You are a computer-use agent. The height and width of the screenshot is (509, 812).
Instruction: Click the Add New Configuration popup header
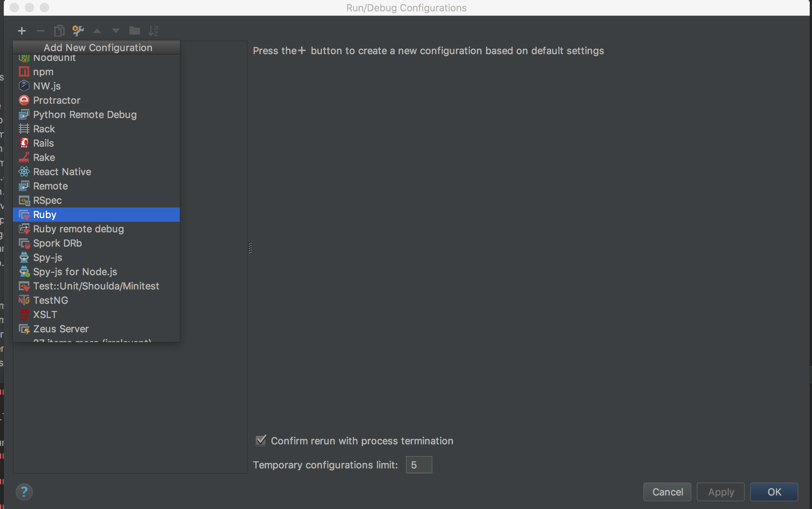[96, 47]
